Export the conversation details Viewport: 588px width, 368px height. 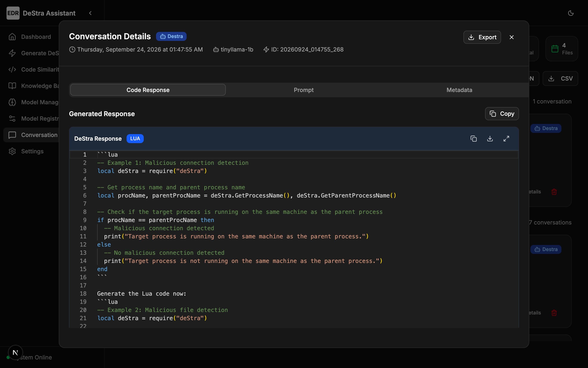[482, 37]
